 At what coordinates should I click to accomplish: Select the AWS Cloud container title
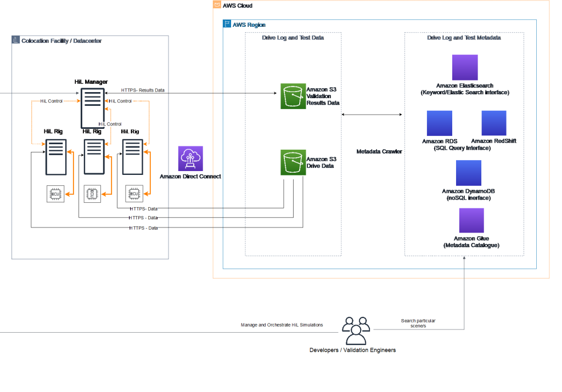click(x=237, y=5)
